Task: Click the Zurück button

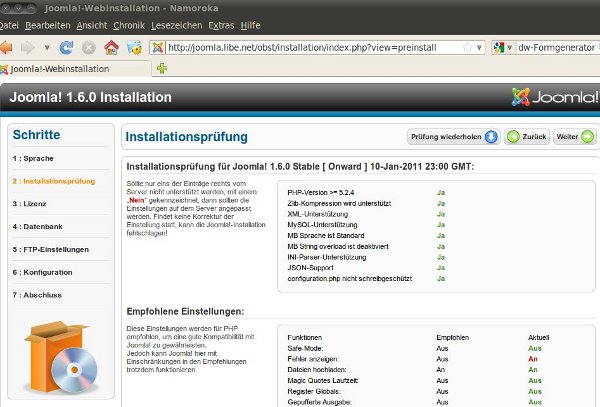Action: (527, 137)
